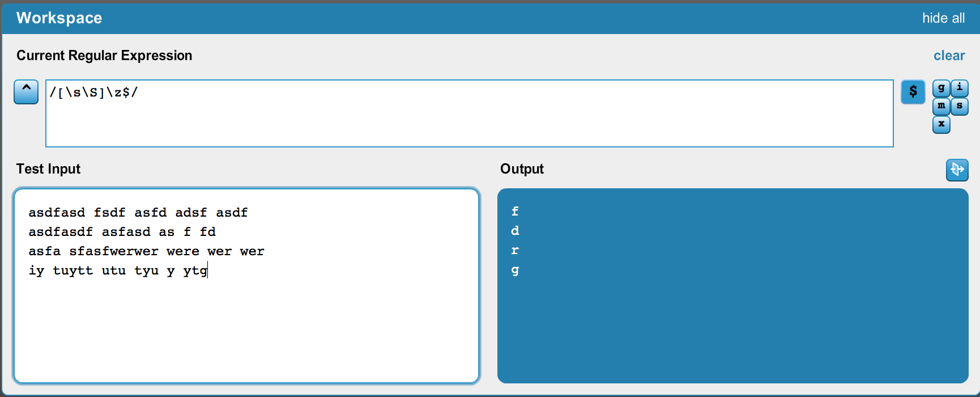Image resolution: width=980 pixels, height=397 pixels.
Task: Click inside the Test Input text area
Action: point(246,286)
